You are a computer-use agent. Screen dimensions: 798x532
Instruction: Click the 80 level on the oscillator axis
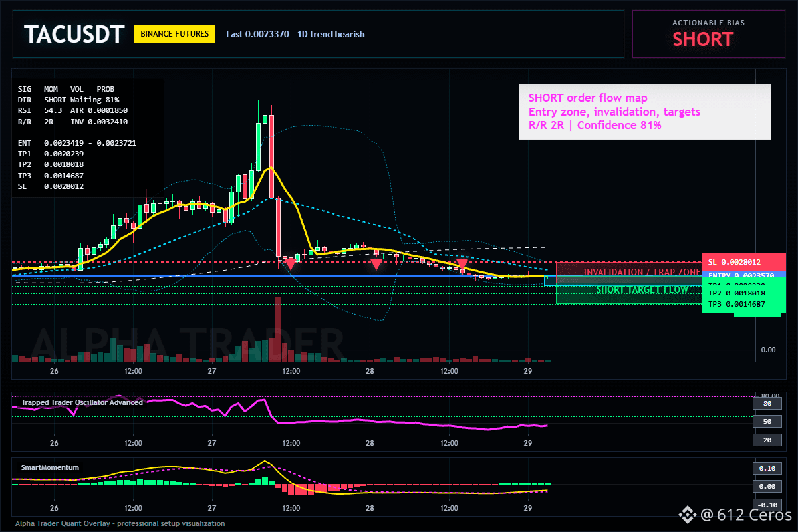click(x=767, y=403)
